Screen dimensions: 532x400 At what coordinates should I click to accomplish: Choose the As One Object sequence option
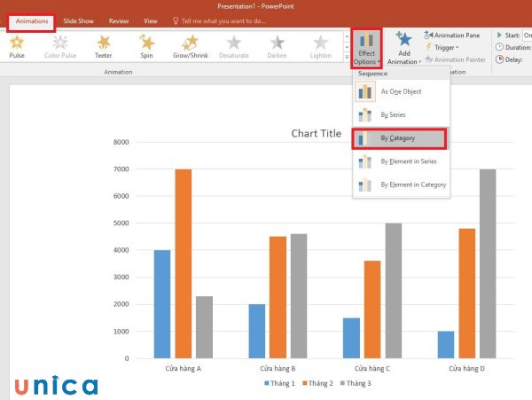click(x=401, y=91)
